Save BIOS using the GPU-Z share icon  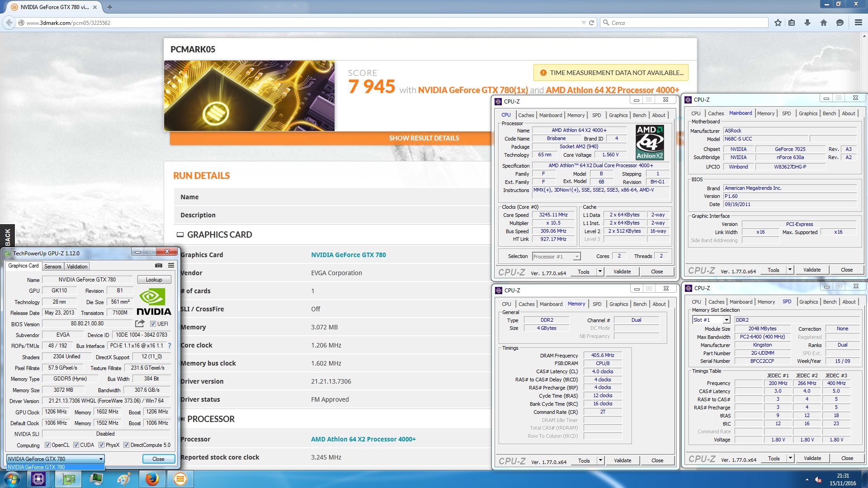140,324
